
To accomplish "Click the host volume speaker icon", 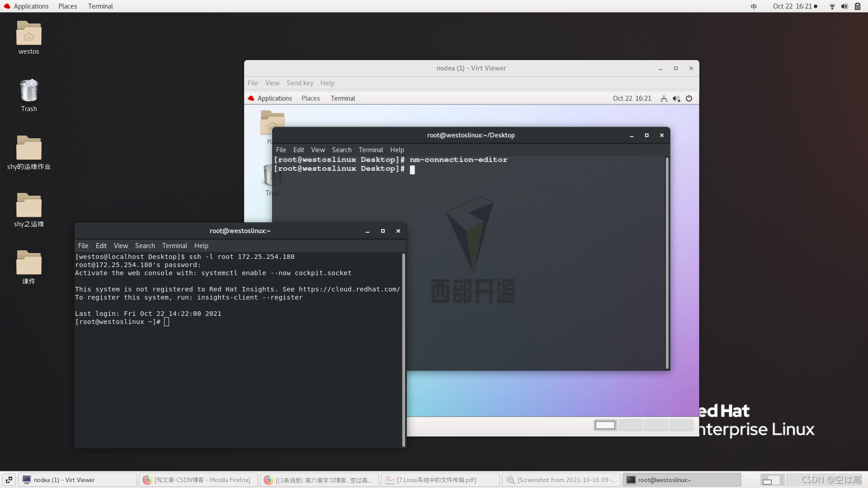I will tap(844, 6).
